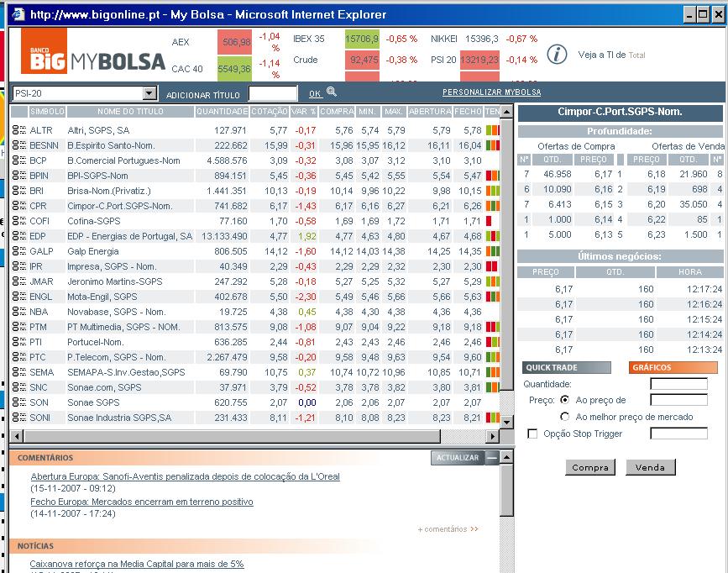Click the 'Veja a TI de' text
Viewport: 728px width, 573px height.
point(602,55)
